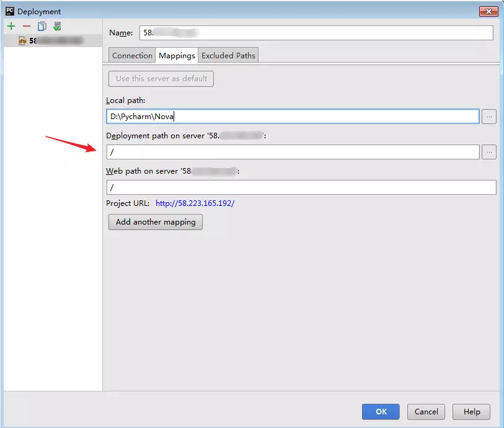Switch to the Connection tab

coord(132,55)
